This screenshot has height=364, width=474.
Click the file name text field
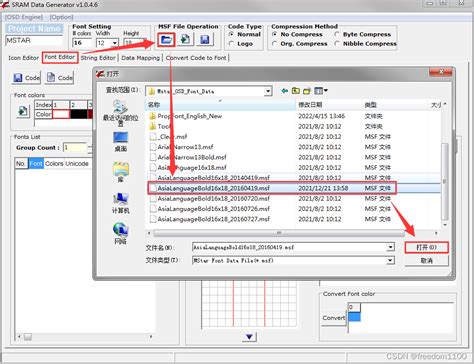point(289,247)
